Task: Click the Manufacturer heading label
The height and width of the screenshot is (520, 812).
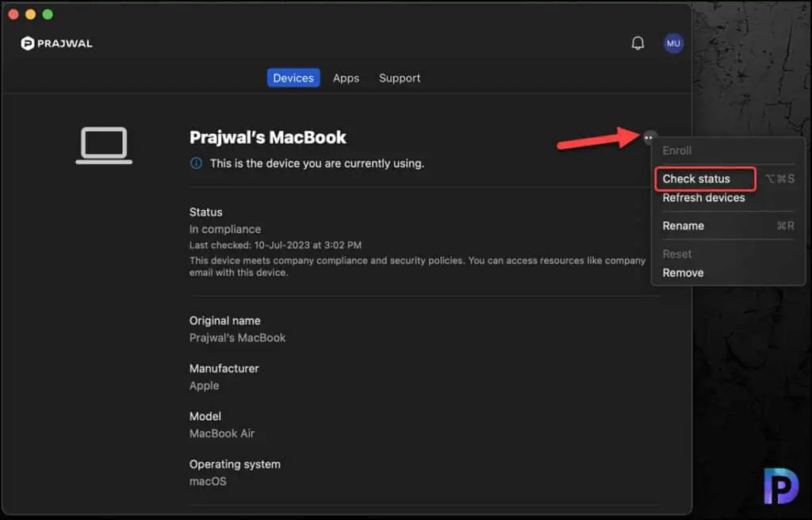Action: [x=224, y=369]
